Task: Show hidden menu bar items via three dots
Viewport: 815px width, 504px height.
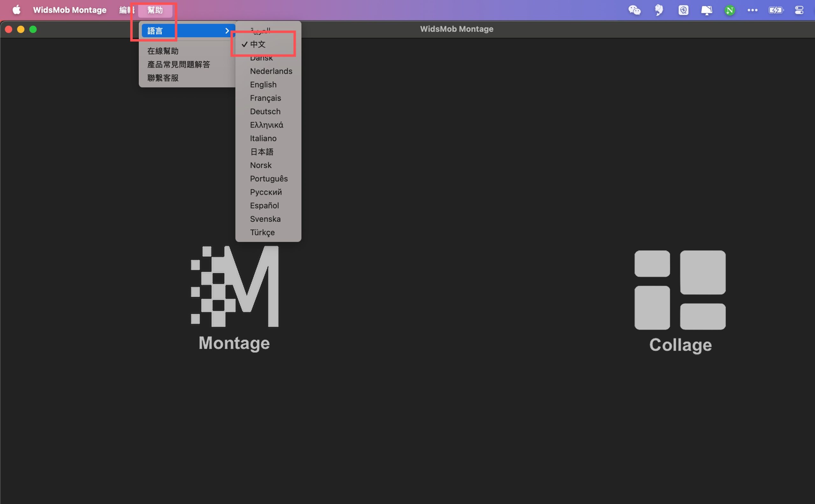Action: click(752, 10)
